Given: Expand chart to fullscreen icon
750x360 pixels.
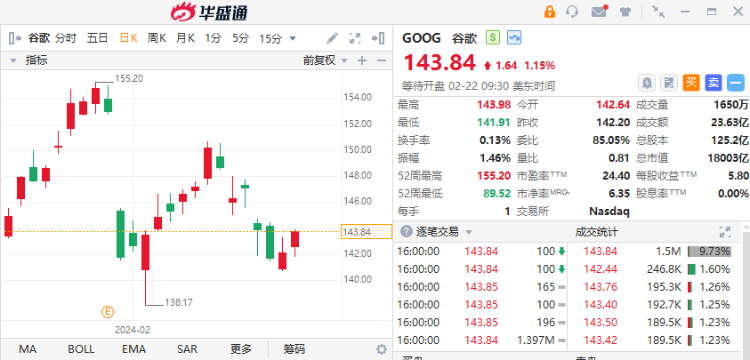Looking at the screenshot, I should click(x=355, y=38).
